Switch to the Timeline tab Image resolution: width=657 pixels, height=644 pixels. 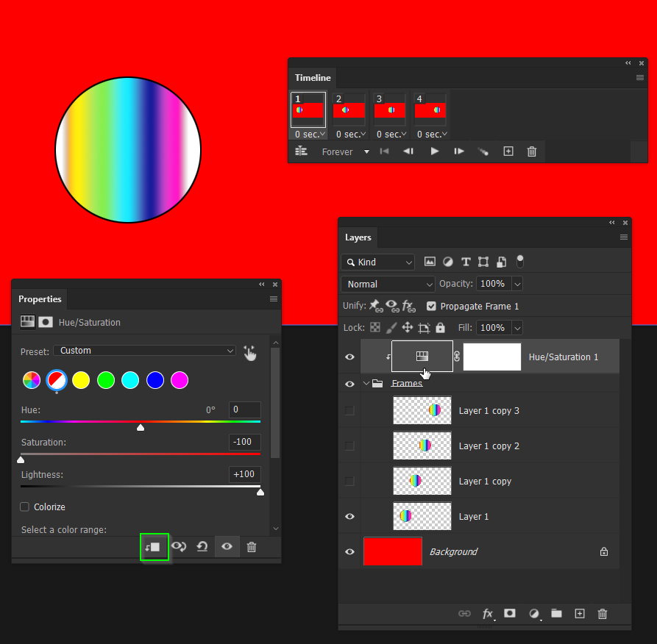click(312, 78)
